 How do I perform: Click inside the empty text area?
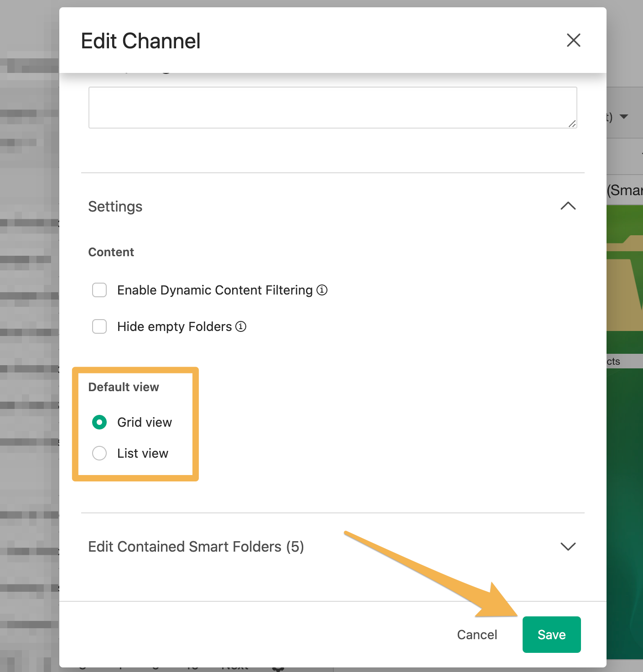(x=333, y=108)
